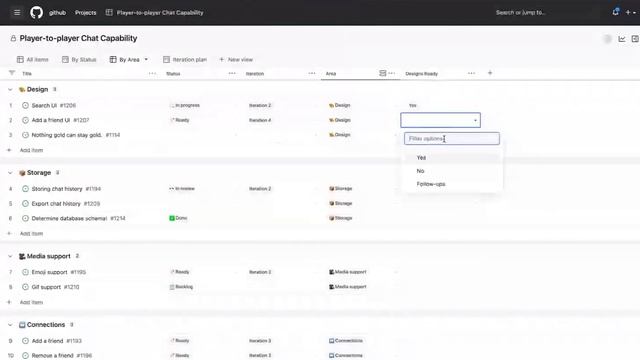Open Status column options menu
The image size is (640, 360).
click(232, 73)
